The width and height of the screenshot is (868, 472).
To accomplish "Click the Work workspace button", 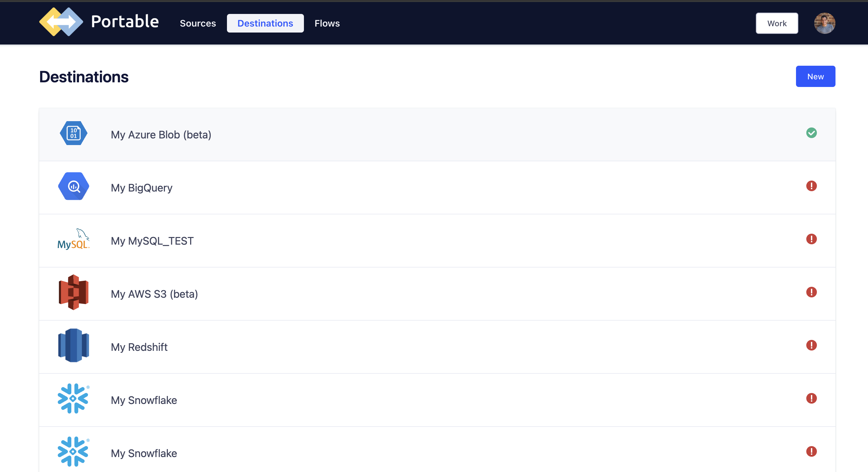I will [777, 23].
